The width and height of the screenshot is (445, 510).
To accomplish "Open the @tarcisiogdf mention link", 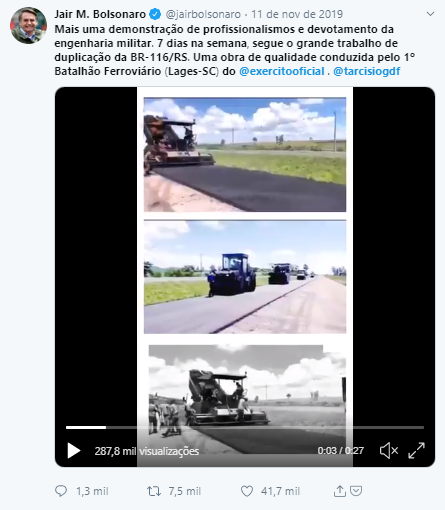I will click(367, 71).
